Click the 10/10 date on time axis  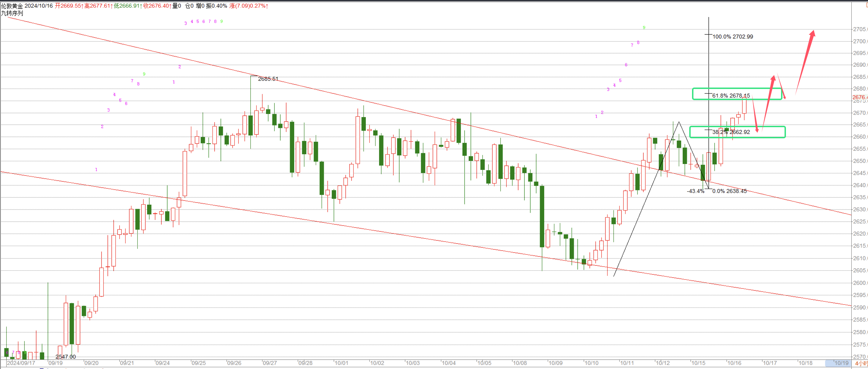pos(591,363)
